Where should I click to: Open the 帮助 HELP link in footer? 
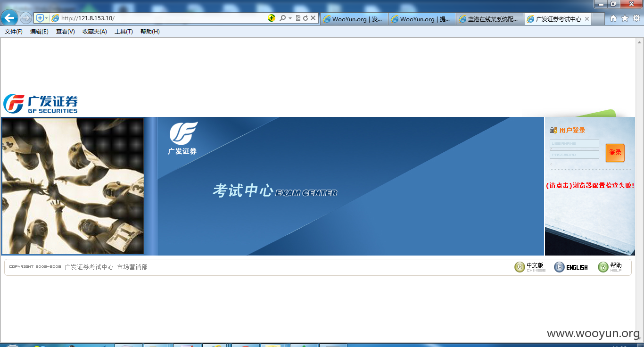point(616,267)
